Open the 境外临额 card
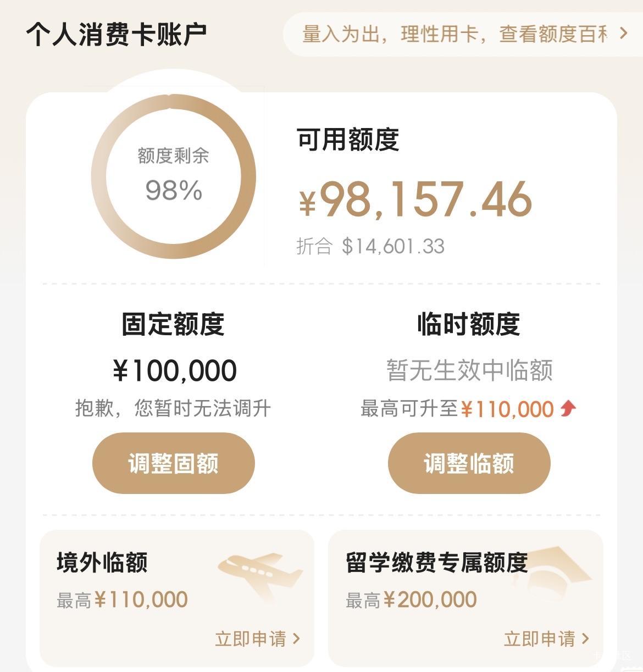 tap(177, 598)
